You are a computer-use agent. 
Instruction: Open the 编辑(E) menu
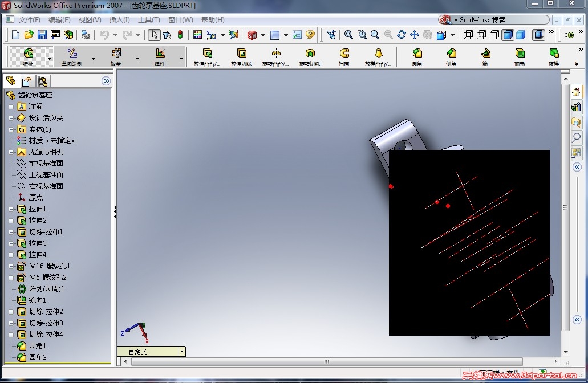[x=59, y=20]
